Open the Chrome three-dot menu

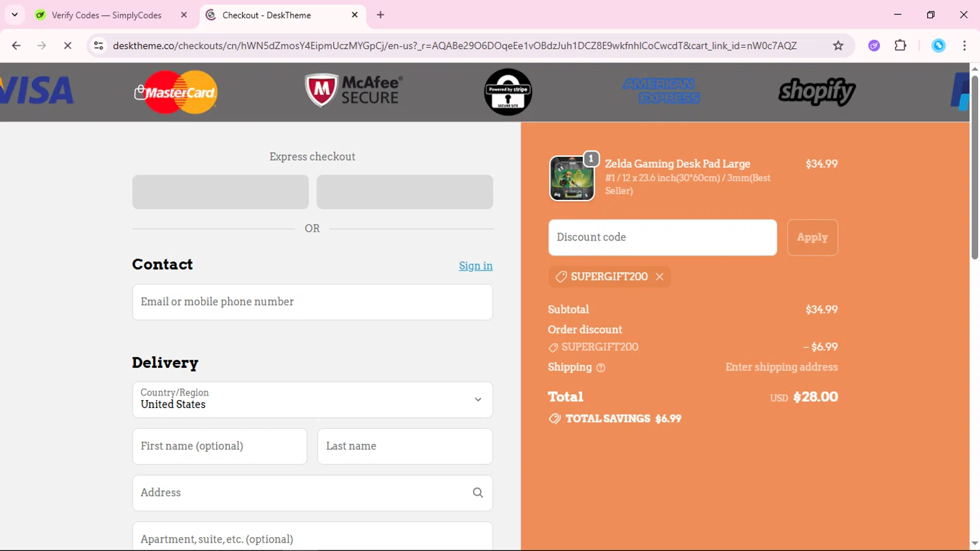coord(964,45)
